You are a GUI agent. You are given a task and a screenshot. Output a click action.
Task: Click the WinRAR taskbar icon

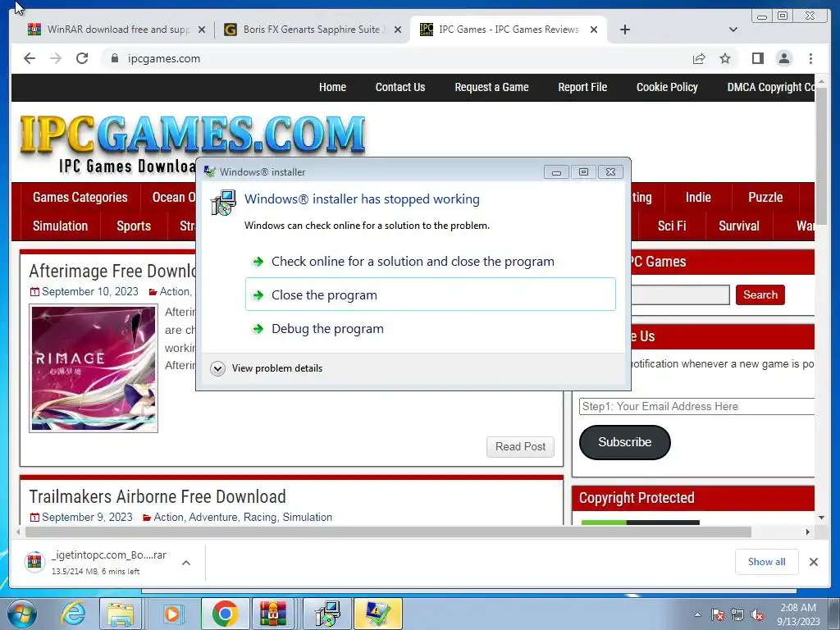[x=273, y=614]
